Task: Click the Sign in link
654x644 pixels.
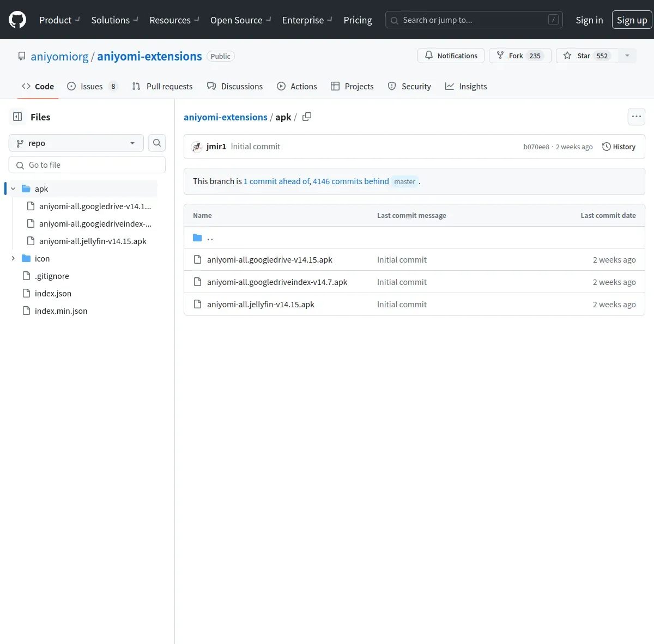Action: (x=589, y=20)
